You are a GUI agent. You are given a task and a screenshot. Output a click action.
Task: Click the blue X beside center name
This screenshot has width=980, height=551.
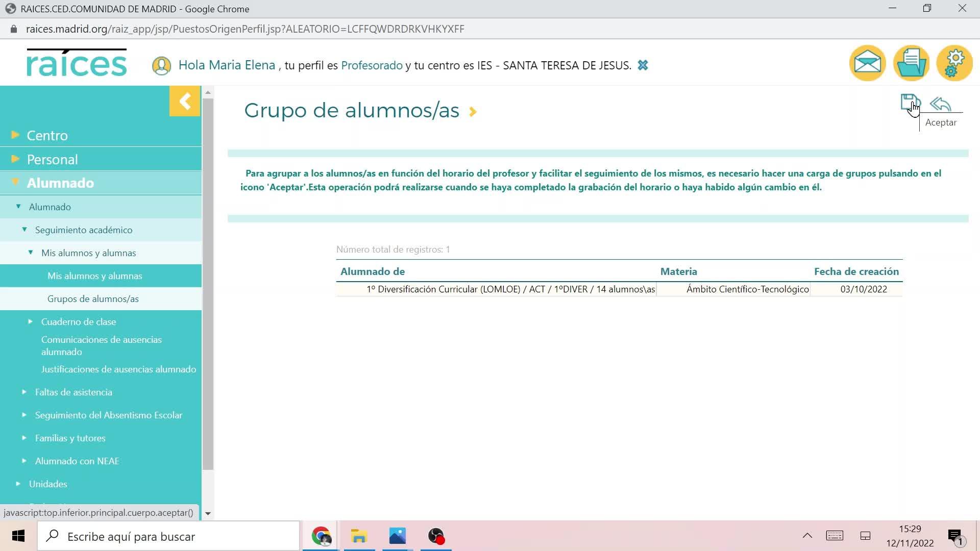[x=643, y=65]
